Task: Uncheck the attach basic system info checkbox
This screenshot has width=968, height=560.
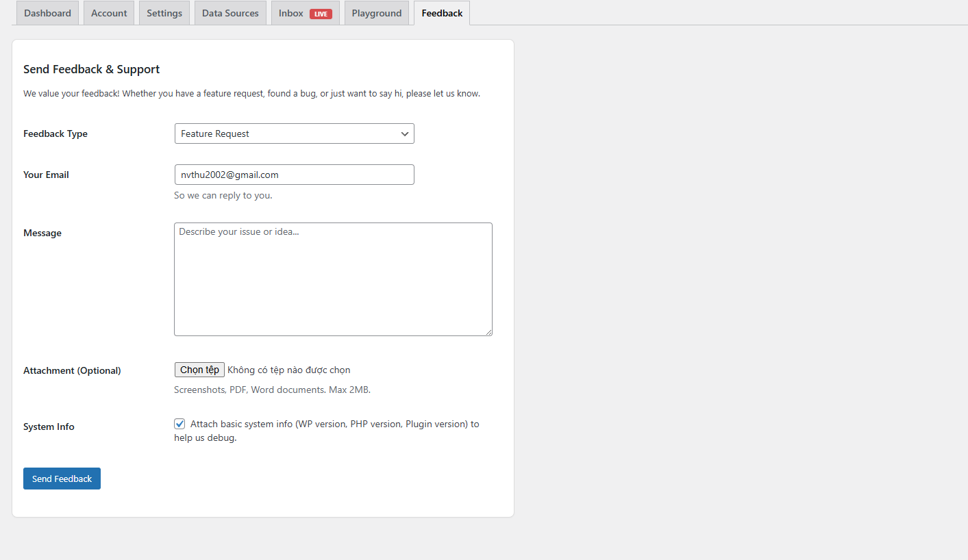Action: [179, 424]
